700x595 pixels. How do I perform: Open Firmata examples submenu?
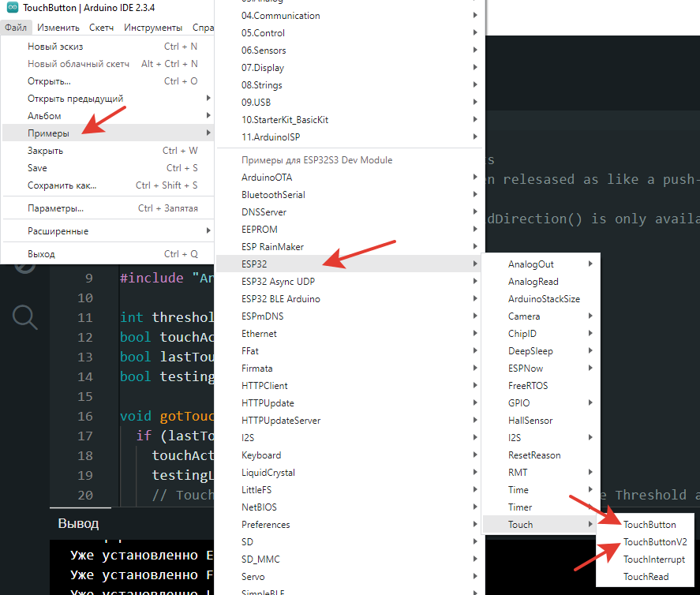(x=349, y=369)
